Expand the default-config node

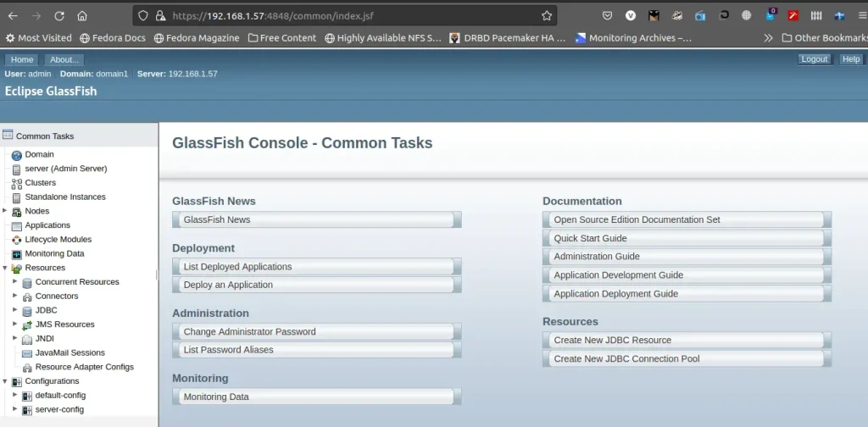pyautogui.click(x=15, y=395)
